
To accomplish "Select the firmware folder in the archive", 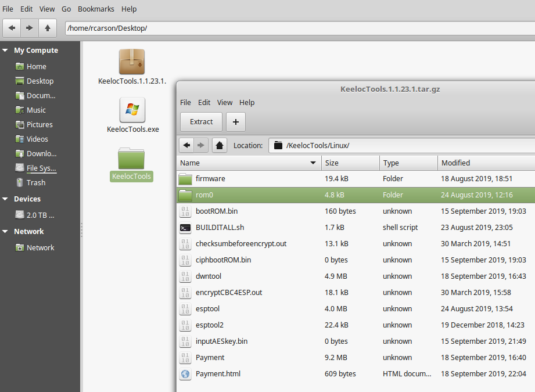I will 210,179.
